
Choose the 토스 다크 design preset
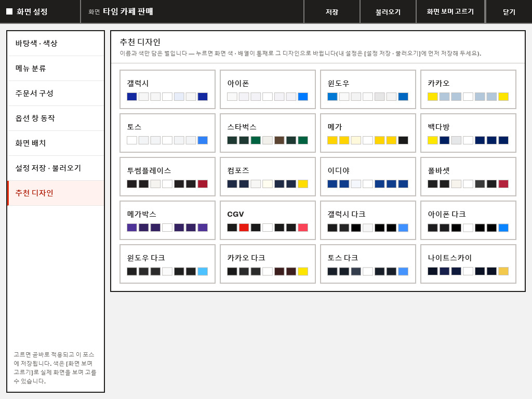tap(368, 264)
